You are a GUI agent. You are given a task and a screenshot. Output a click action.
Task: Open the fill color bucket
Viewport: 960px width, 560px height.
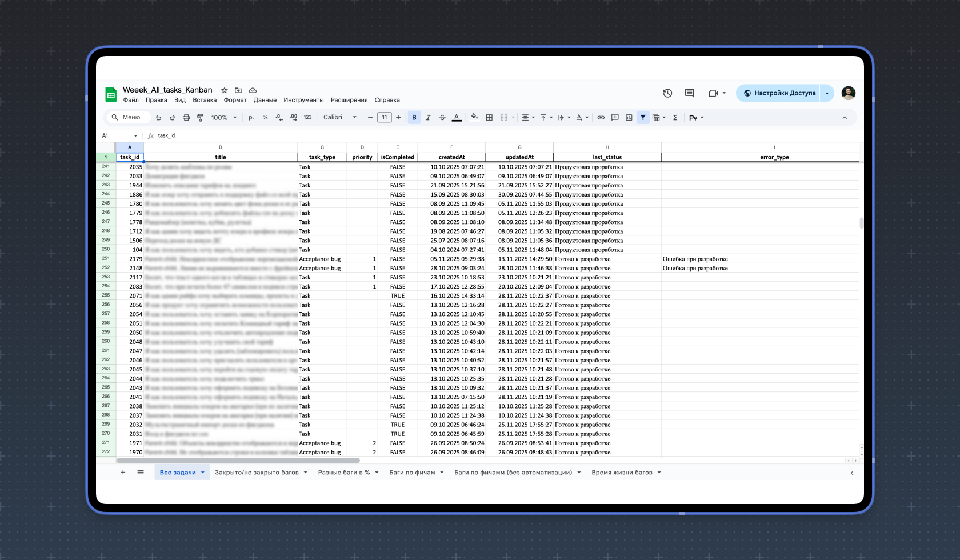coord(474,118)
